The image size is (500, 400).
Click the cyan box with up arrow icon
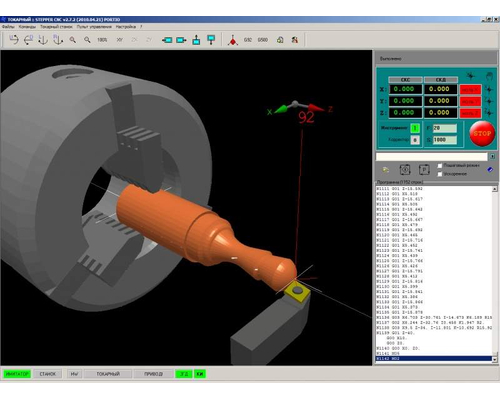(196, 40)
